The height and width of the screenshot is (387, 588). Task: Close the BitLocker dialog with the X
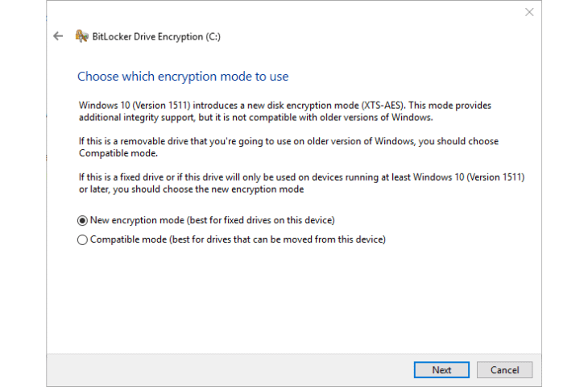529,12
